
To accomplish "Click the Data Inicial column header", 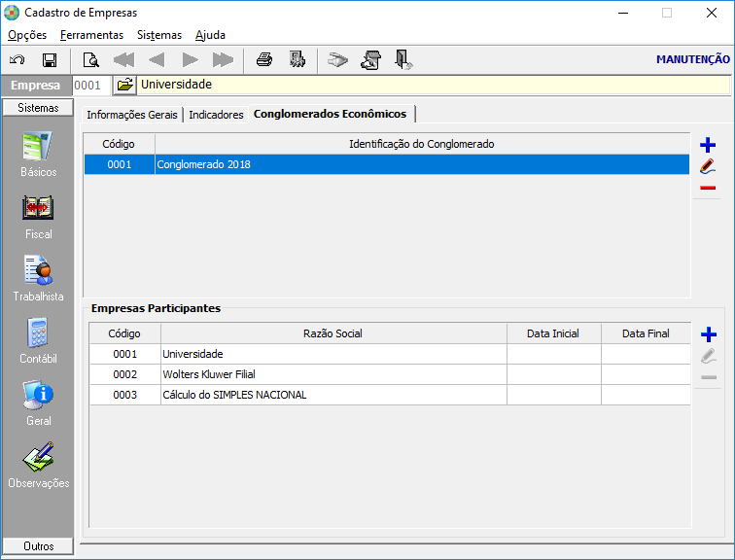I will 553,333.
